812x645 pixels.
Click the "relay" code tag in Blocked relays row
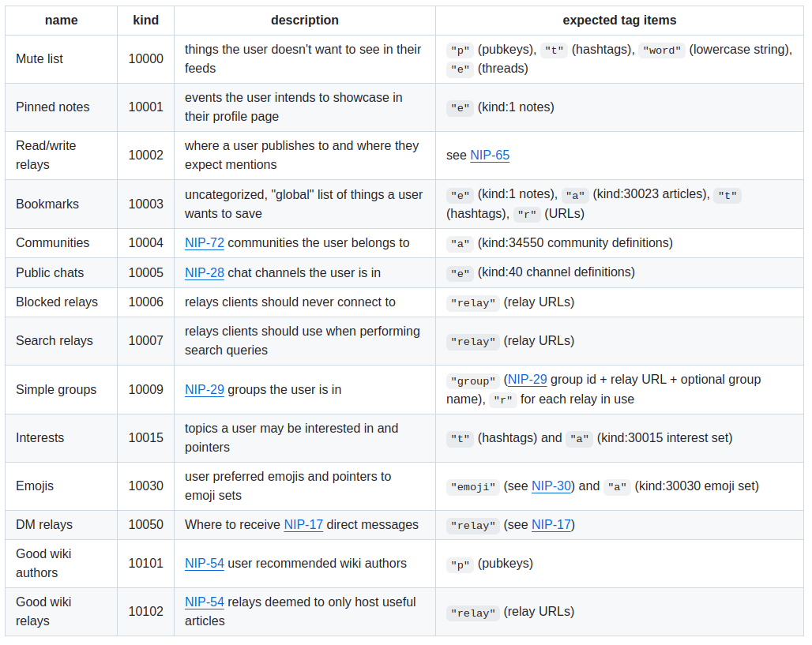(473, 302)
